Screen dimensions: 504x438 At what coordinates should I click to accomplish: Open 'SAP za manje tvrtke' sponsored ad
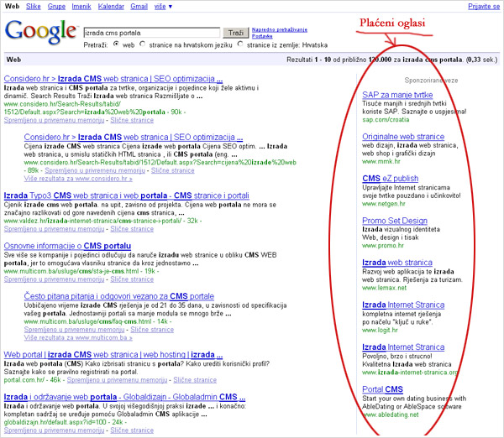(x=397, y=95)
